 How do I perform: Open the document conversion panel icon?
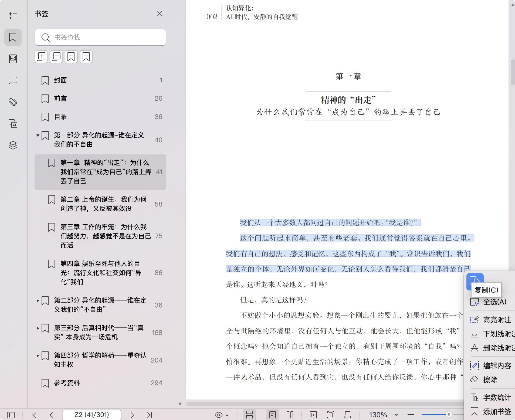(13, 123)
